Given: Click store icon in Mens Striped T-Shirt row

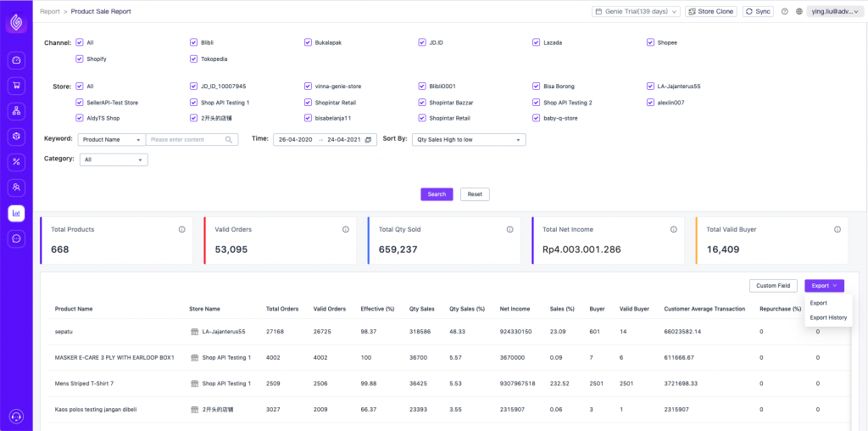Looking at the screenshot, I should 194,383.
